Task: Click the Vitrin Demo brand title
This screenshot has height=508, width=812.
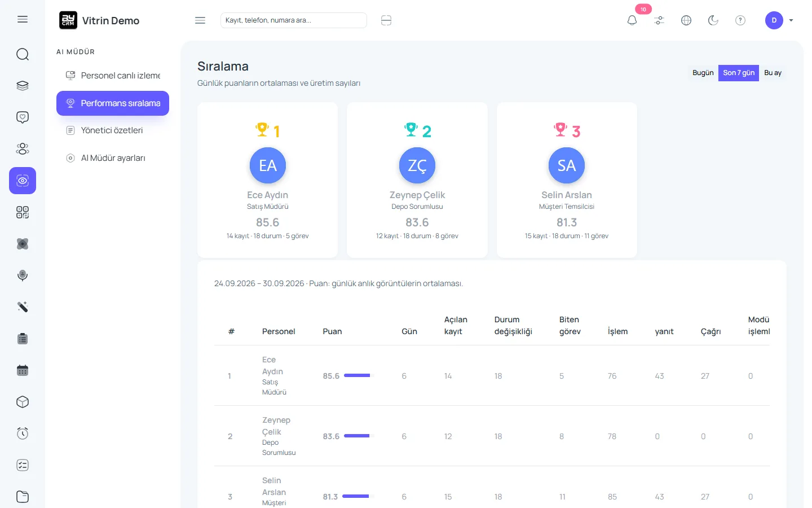Action: tap(111, 21)
